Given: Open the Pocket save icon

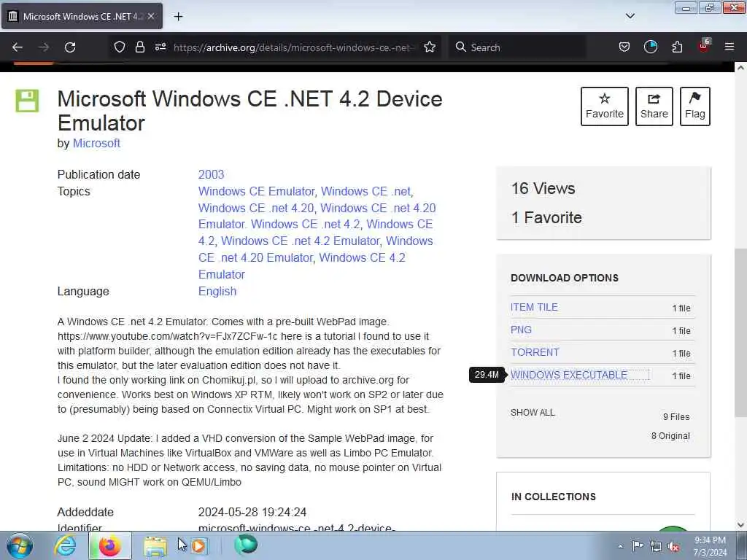Looking at the screenshot, I should tap(624, 47).
